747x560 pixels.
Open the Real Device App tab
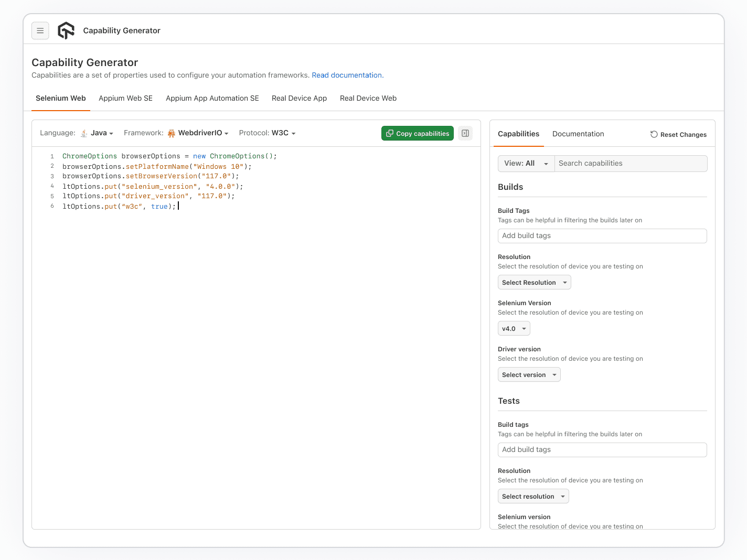[x=299, y=98]
